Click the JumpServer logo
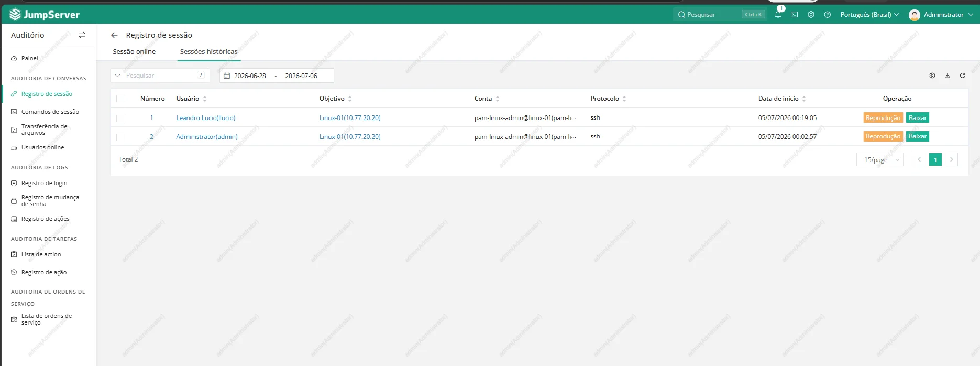Viewport: 980px width, 366px height. [x=45, y=15]
